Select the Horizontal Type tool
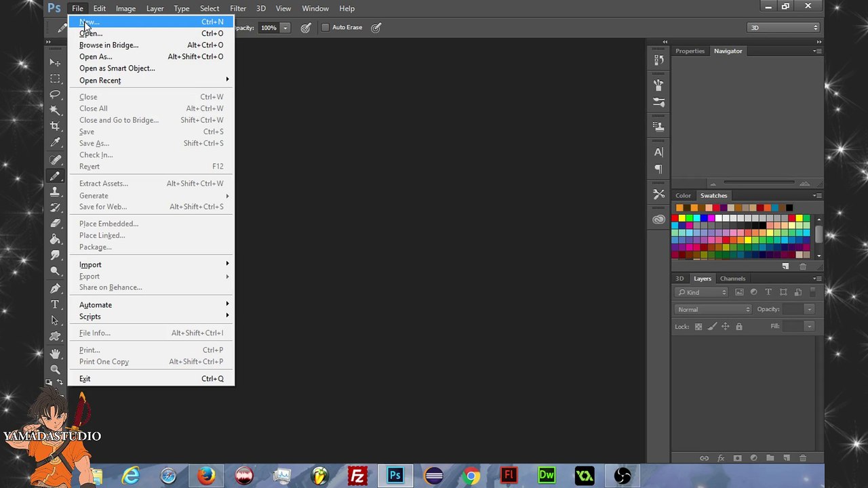This screenshot has height=488, width=868. click(55, 304)
